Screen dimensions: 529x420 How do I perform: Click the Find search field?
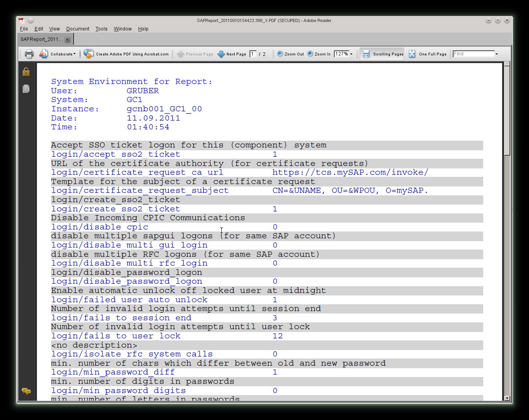click(473, 54)
